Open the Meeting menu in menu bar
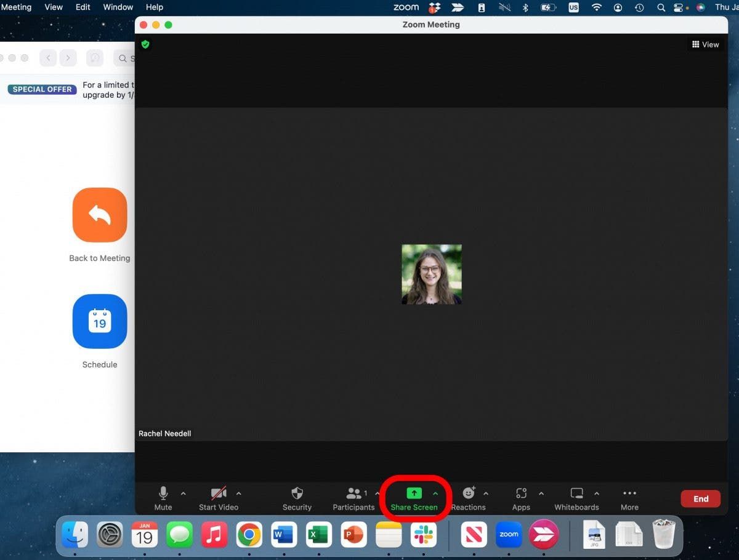 click(16, 7)
